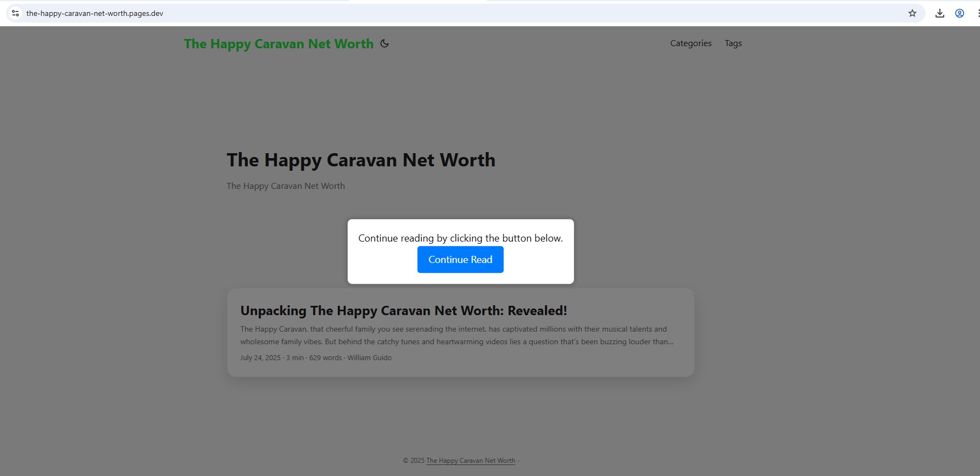Click the author name William Guido

point(369,358)
